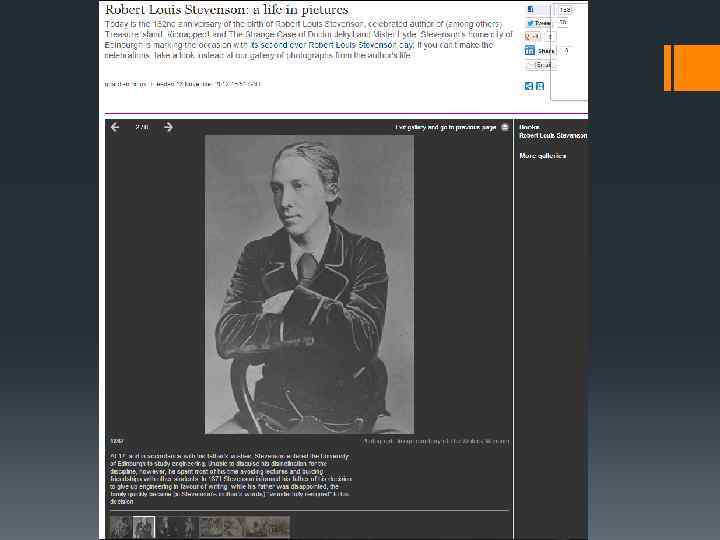Select the third thumbnail in the strip
This screenshot has width=720, height=540.
pyautogui.click(x=166, y=527)
